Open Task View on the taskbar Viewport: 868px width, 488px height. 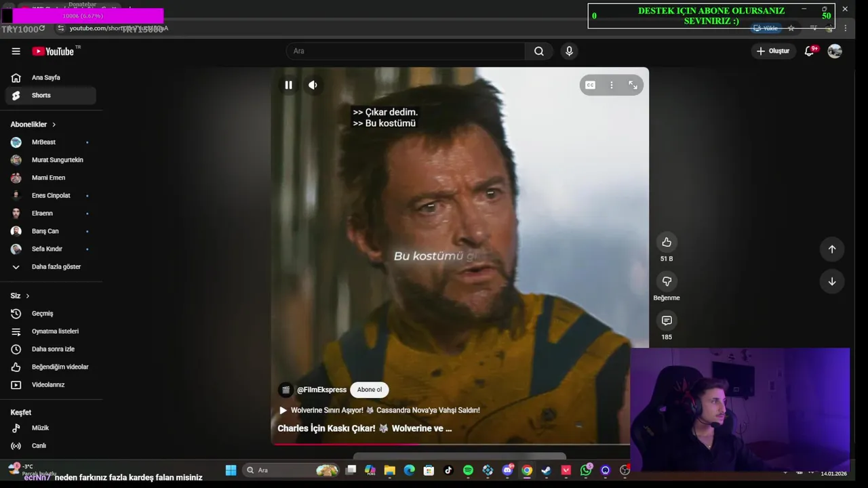pyautogui.click(x=351, y=470)
